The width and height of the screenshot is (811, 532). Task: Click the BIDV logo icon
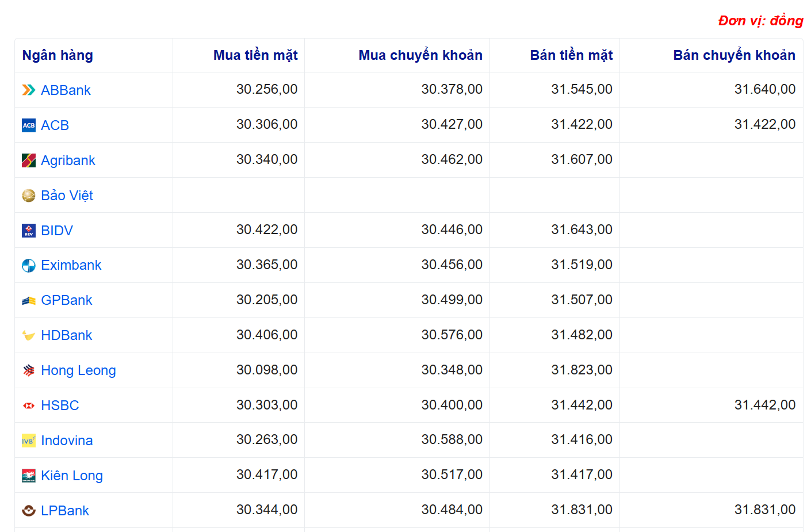(x=29, y=231)
